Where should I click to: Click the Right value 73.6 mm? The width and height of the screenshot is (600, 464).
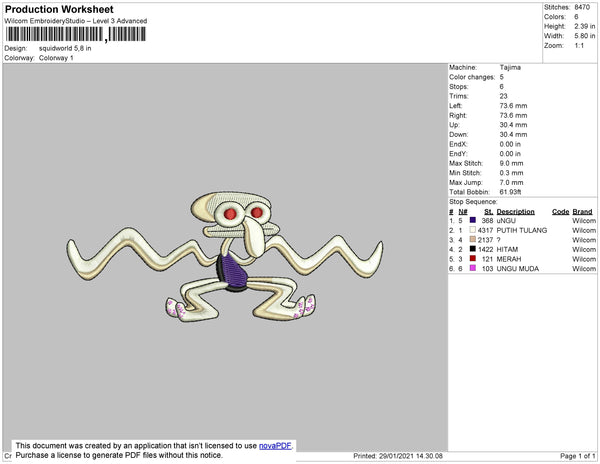pyautogui.click(x=513, y=115)
